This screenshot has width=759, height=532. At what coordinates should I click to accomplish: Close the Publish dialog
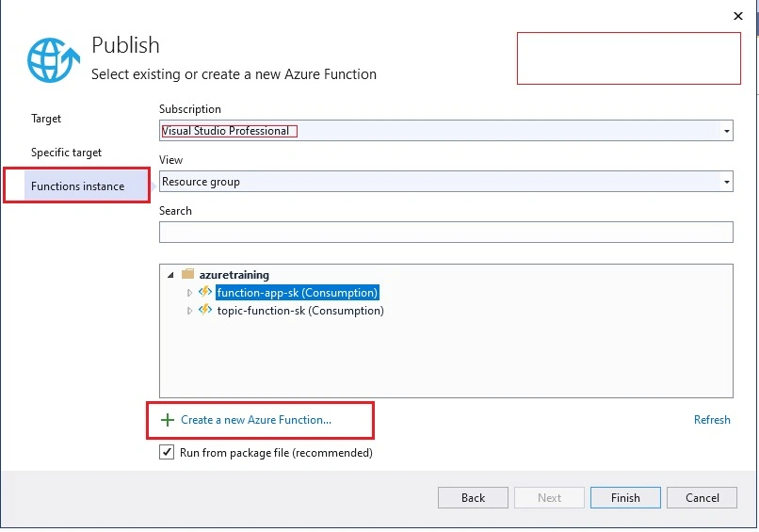737,16
